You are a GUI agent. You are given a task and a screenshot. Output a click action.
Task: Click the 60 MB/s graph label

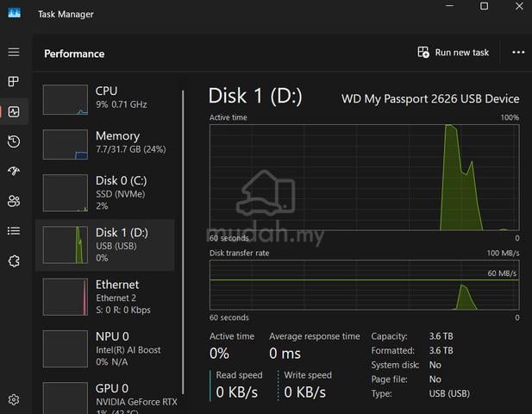pyautogui.click(x=502, y=273)
